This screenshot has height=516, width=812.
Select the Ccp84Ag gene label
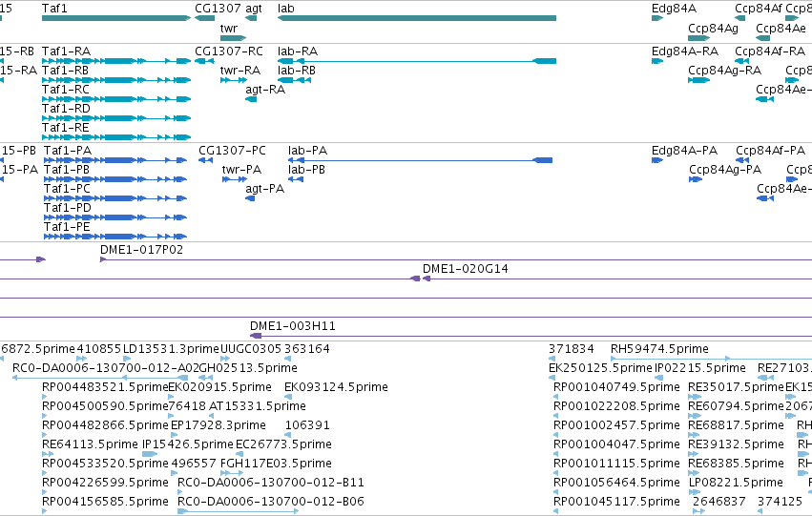tap(713, 29)
